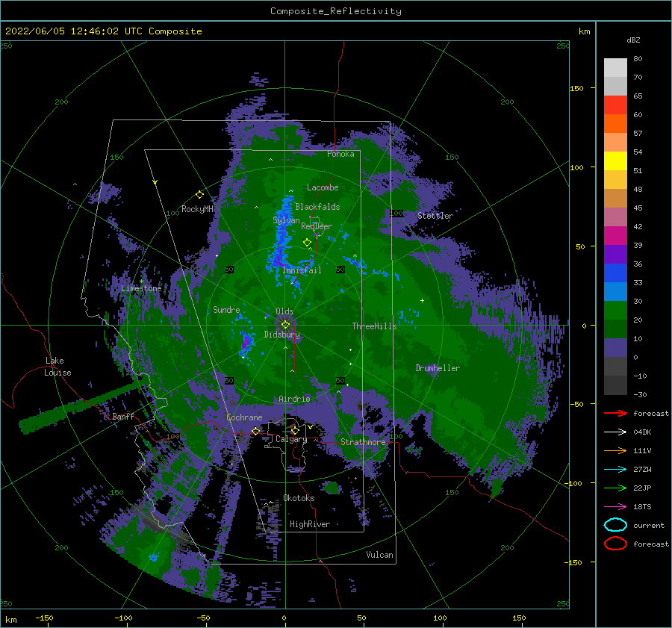Click the HighRiver town label
The height and width of the screenshot is (628, 672).
pos(310,524)
